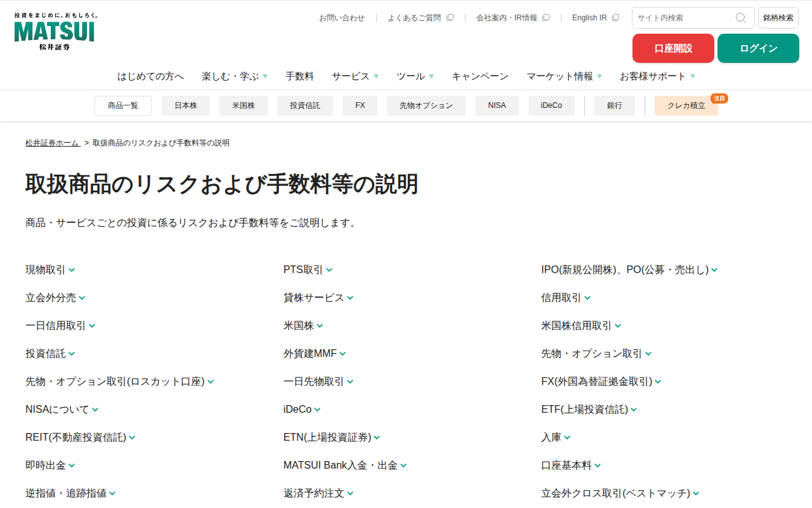Expand the 返済予約注文 section
The width and height of the screenshot is (812, 508).
(x=318, y=493)
